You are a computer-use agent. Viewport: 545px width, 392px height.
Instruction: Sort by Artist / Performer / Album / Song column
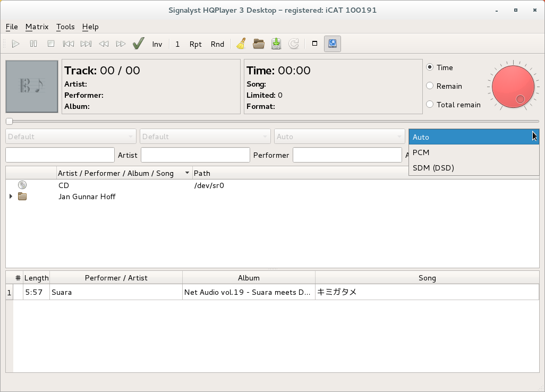[x=124, y=173]
